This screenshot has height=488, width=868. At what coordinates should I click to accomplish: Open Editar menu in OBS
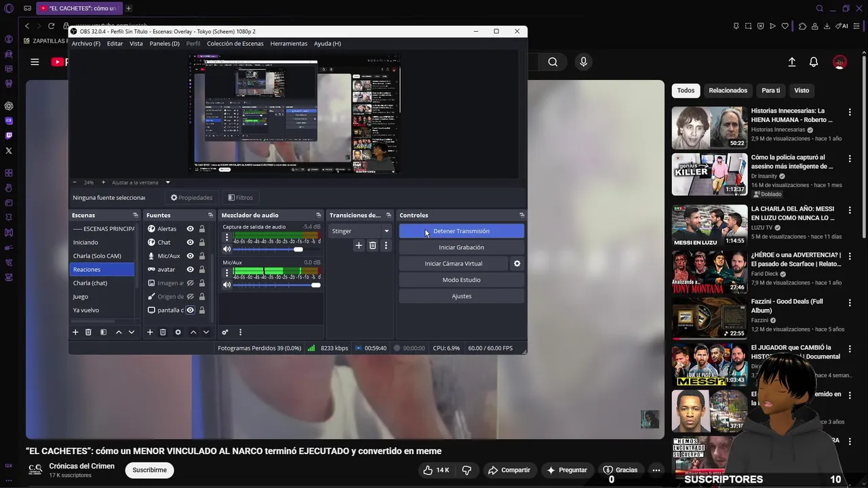pos(115,43)
